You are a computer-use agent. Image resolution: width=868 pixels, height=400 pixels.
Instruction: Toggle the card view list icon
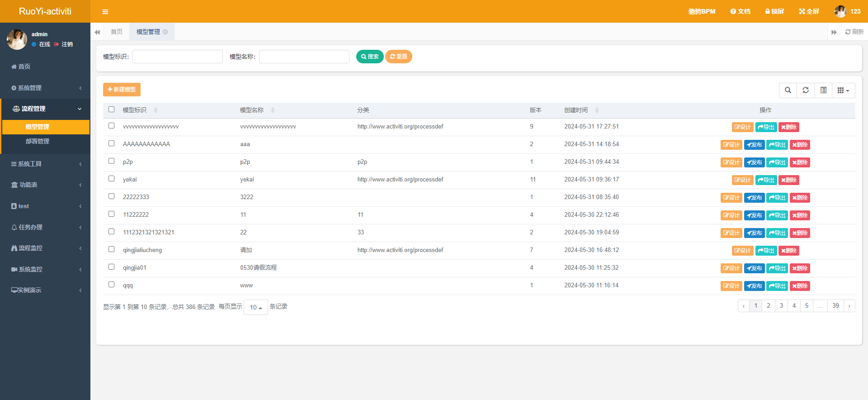coord(823,90)
